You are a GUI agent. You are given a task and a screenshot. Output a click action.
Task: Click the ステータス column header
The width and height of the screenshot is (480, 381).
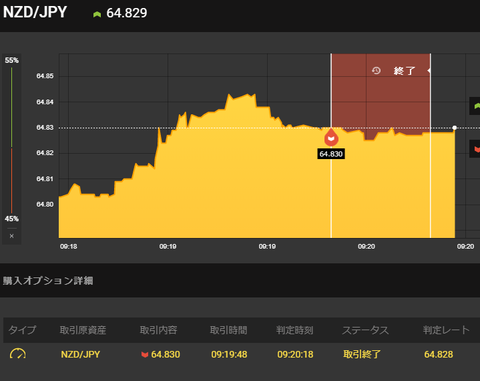click(x=365, y=330)
